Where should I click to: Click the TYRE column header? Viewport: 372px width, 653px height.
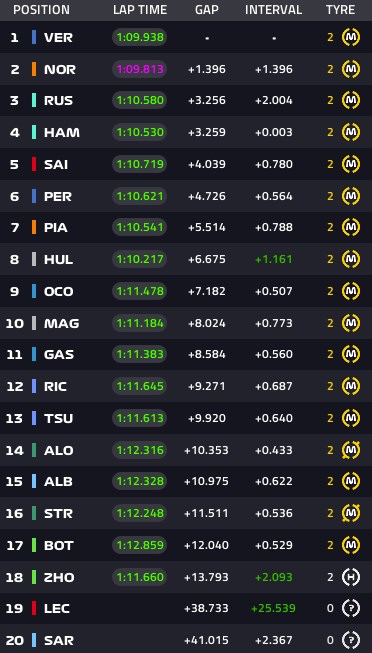pyautogui.click(x=340, y=10)
